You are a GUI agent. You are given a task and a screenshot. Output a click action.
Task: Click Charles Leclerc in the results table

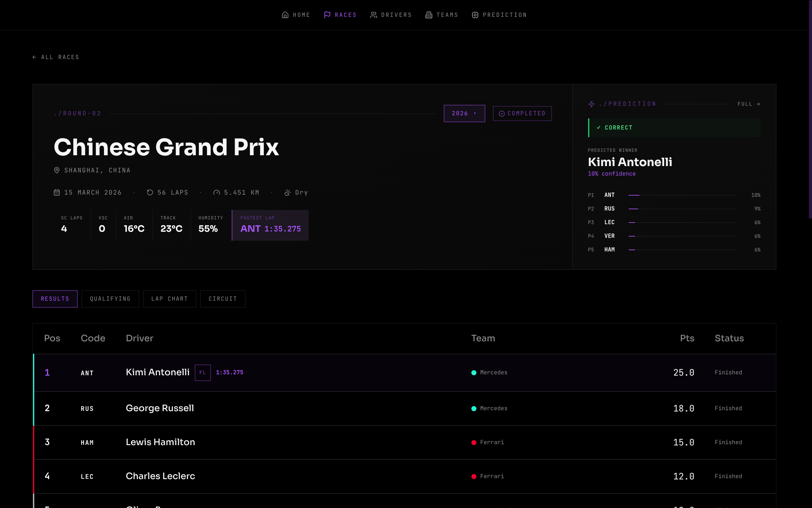pos(160,476)
